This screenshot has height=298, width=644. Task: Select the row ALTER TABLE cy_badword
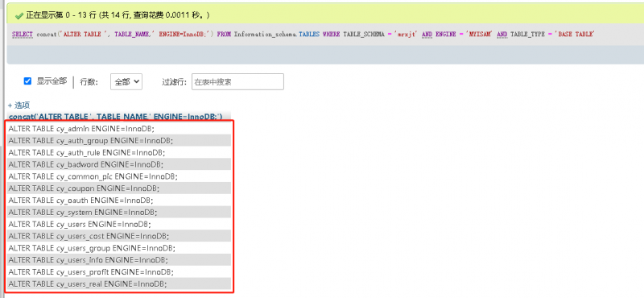(x=119, y=164)
